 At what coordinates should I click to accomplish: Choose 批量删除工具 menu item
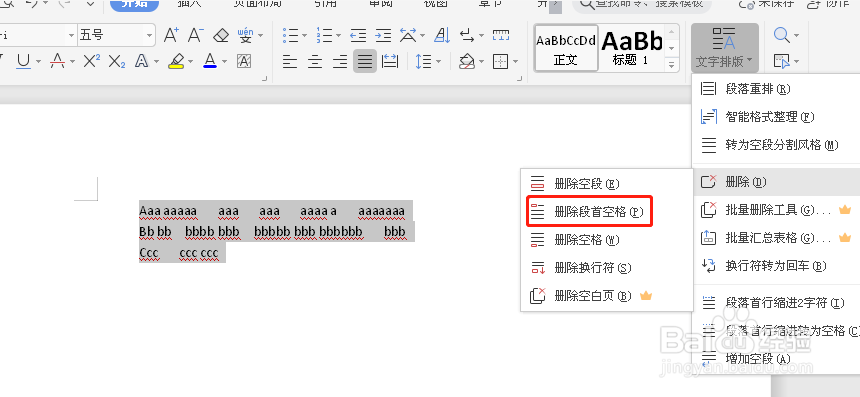coord(776,209)
